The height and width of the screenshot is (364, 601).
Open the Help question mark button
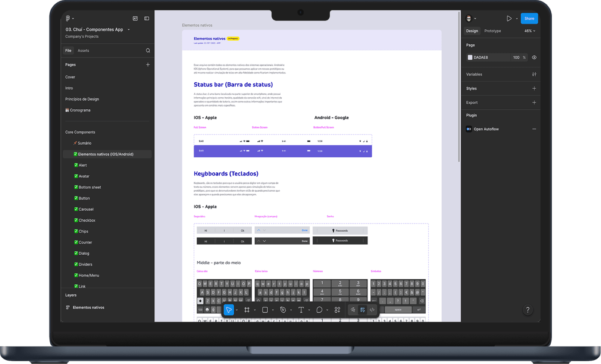coord(528,310)
